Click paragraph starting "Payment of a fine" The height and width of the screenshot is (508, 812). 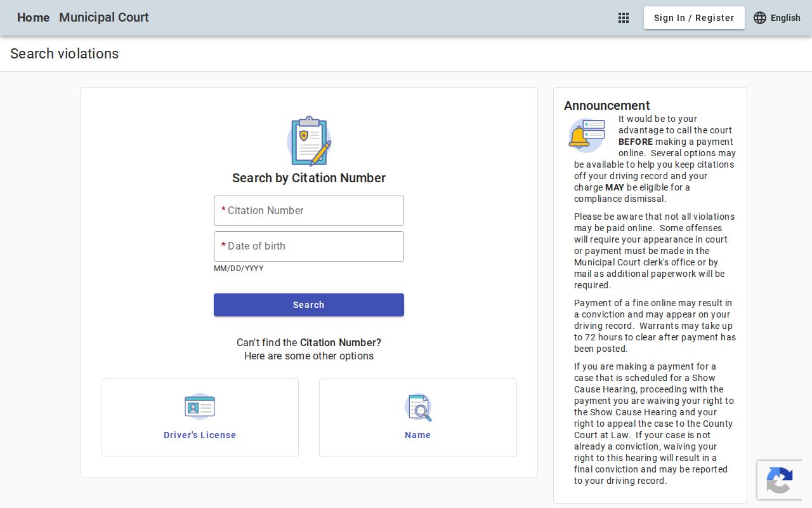(x=655, y=326)
